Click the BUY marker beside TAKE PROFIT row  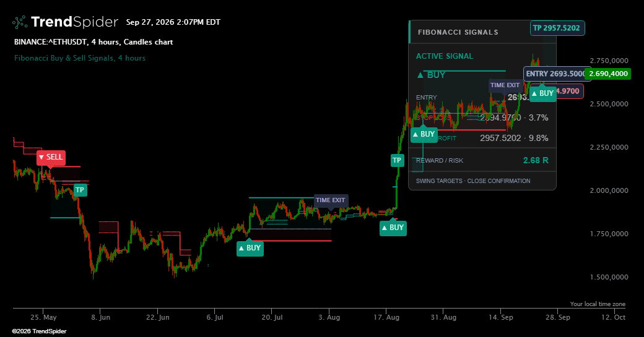pyautogui.click(x=424, y=134)
